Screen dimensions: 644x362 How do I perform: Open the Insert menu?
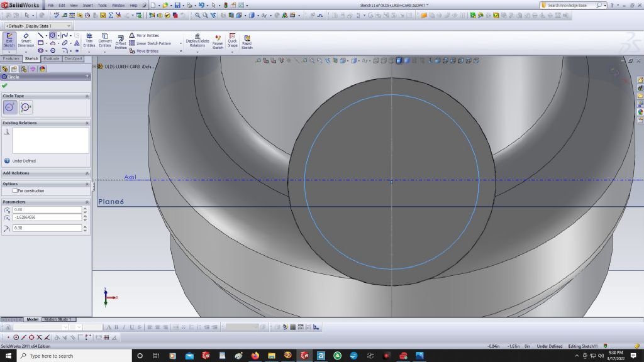(87, 5)
